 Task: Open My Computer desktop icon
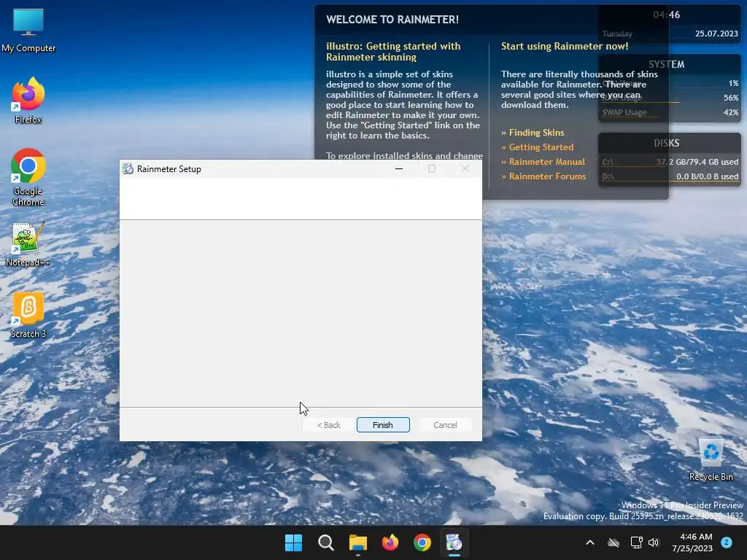tap(28, 31)
